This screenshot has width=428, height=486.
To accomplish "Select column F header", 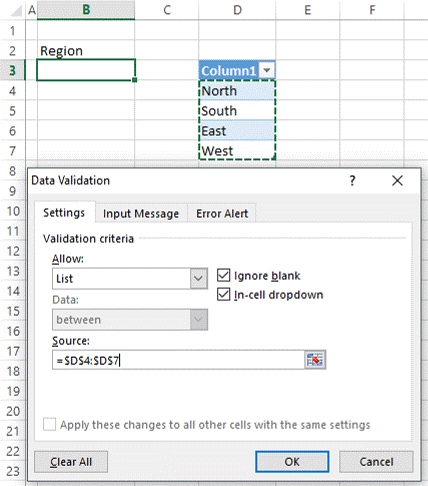I will (372, 10).
